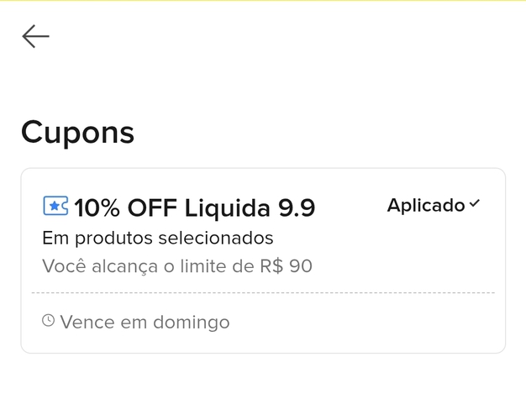Tap the limit message about R$ 90
The width and height of the screenshot is (526, 420).
177,266
